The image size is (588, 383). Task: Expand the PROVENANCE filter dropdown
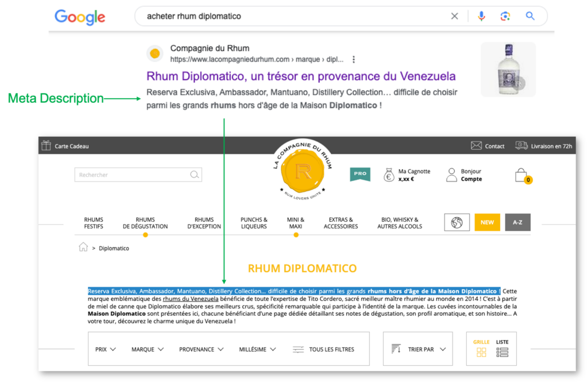(x=202, y=349)
